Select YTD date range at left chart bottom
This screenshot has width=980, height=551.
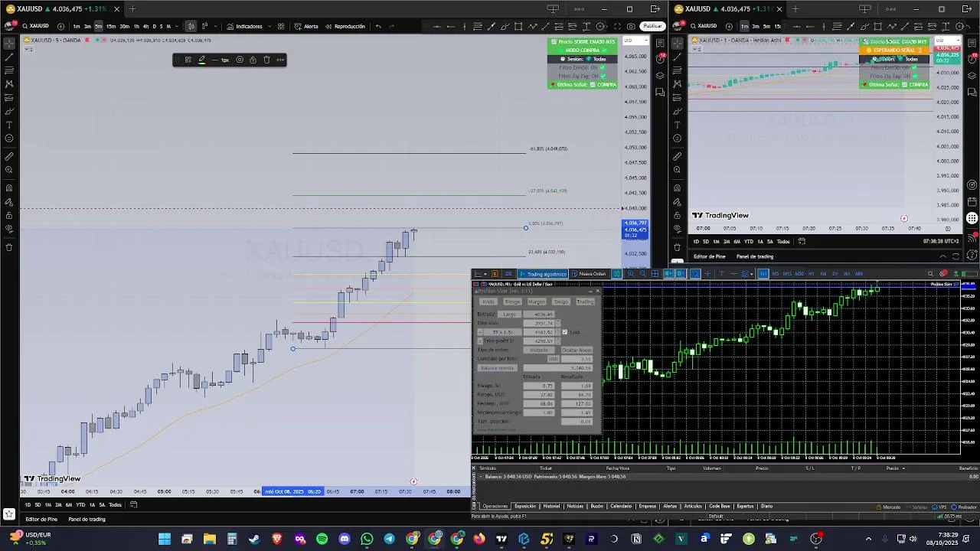coord(80,504)
